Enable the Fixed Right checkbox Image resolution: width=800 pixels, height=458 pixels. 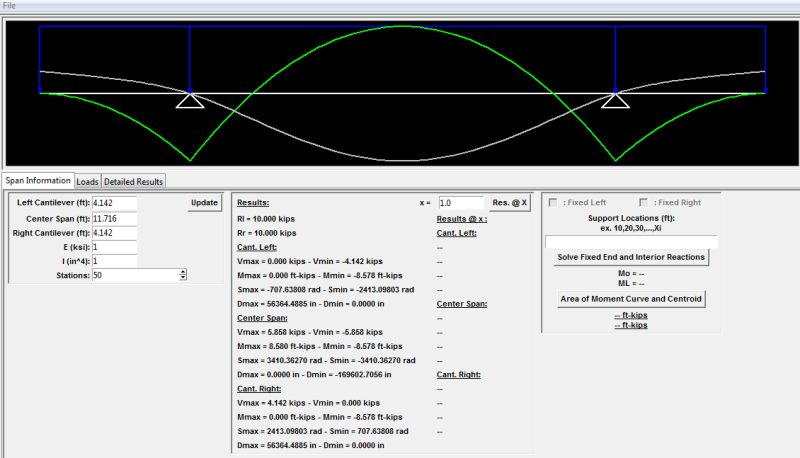[x=643, y=202]
